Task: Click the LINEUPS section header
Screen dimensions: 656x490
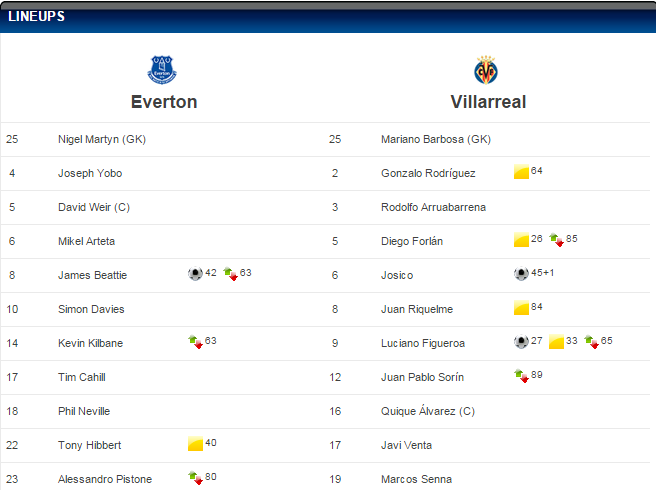Action: coord(37,16)
